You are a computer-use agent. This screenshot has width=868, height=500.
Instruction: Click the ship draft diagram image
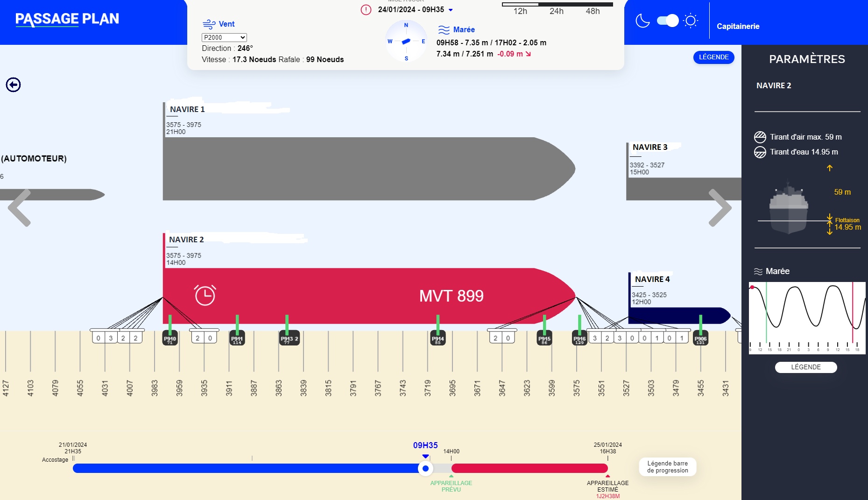pos(789,207)
